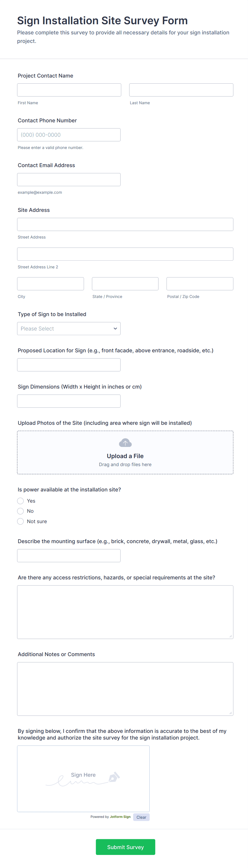
Task: Click the Sign Dimensions input box
Action: click(x=69, y=401)
